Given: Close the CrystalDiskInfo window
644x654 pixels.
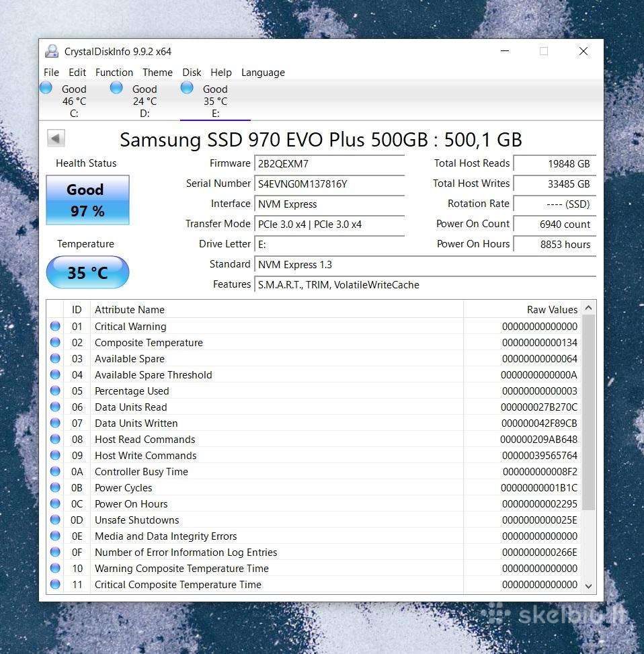Looking at the screenshot, I should 583,51.
